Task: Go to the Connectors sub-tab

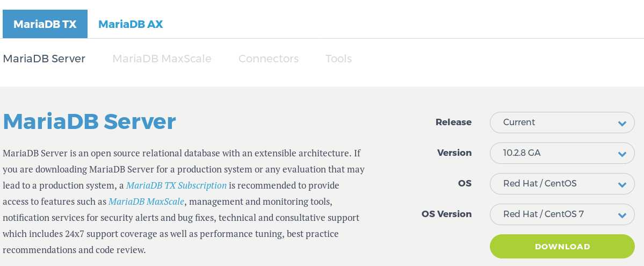Action: tap(268, 59)
